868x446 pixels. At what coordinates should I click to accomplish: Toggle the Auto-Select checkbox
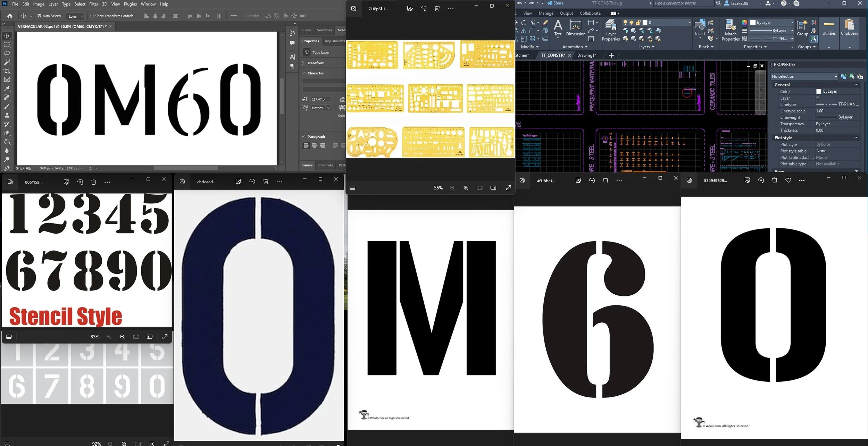[39, 16]
